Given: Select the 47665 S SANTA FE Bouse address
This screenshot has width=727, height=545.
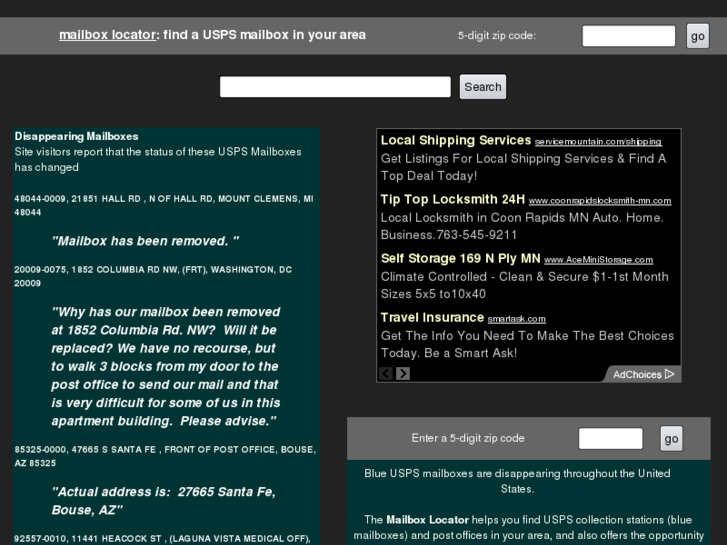Looking at the screenshot, I should coord(165,456).
